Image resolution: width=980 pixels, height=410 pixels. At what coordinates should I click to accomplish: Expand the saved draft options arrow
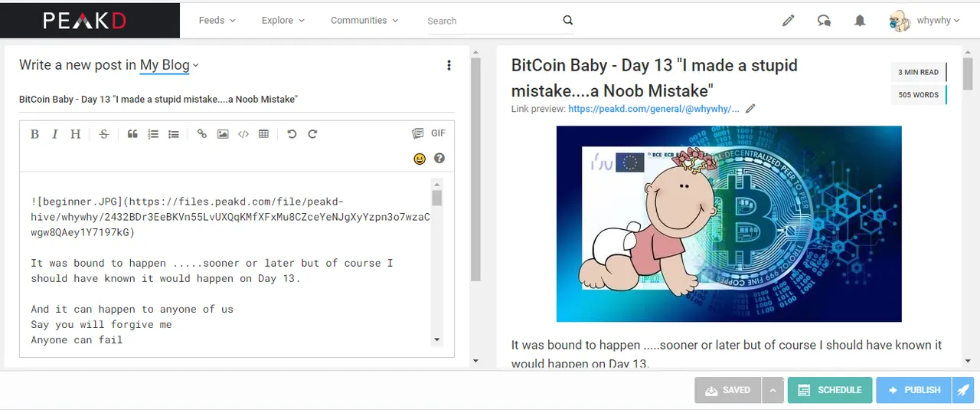point(773,390)
